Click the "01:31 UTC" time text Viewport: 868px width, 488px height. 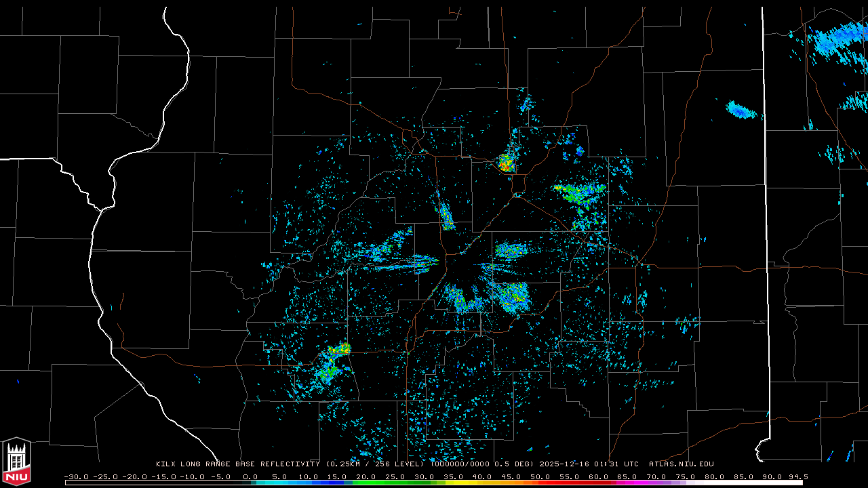click(x=615, y=464)
